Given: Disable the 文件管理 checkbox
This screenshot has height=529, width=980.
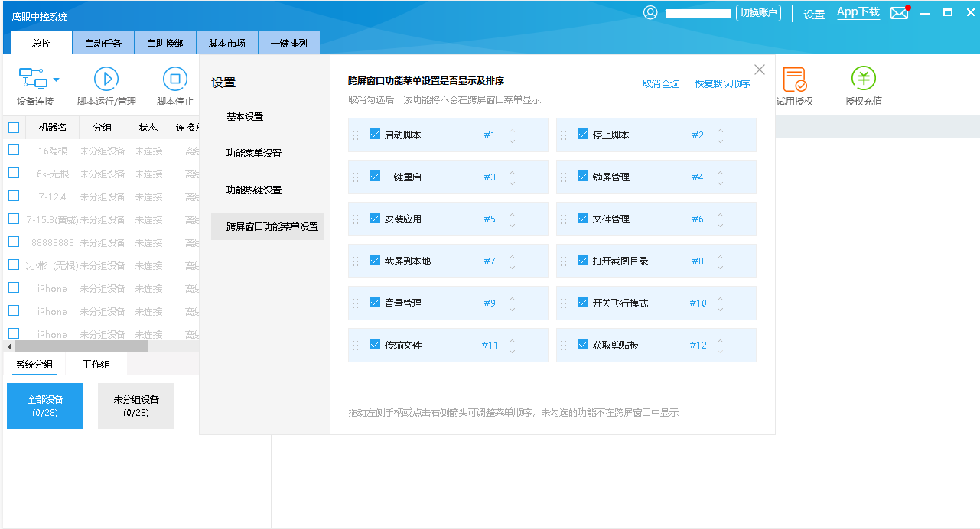Looking at the screenshot, I should tap(583, 218).
